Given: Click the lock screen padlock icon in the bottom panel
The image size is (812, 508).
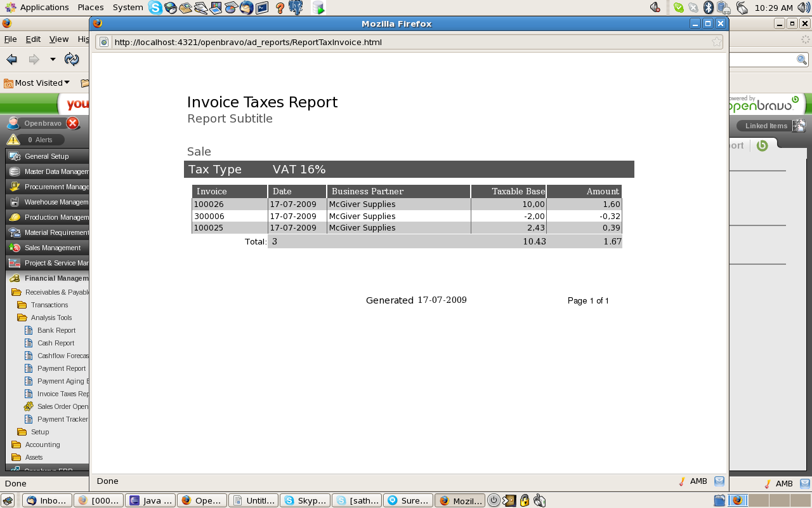Looking at the screenshot, I should click(525, 500).
